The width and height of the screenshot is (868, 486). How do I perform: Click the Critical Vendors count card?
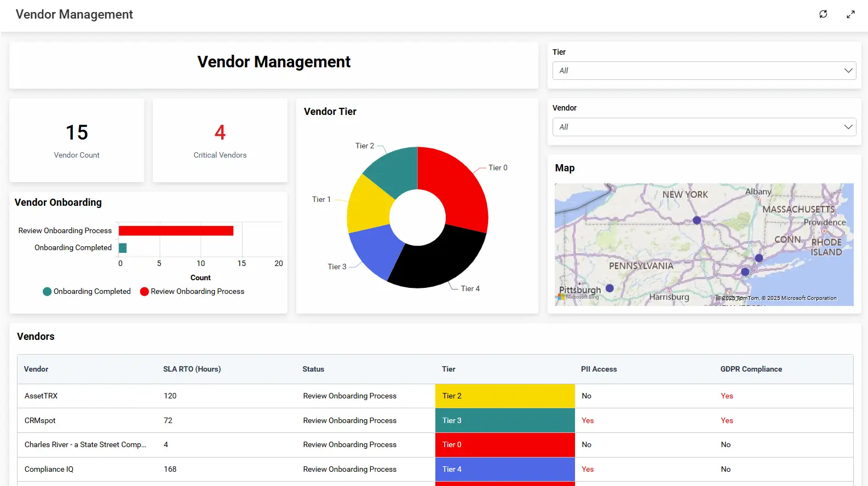tap(220, 140)
